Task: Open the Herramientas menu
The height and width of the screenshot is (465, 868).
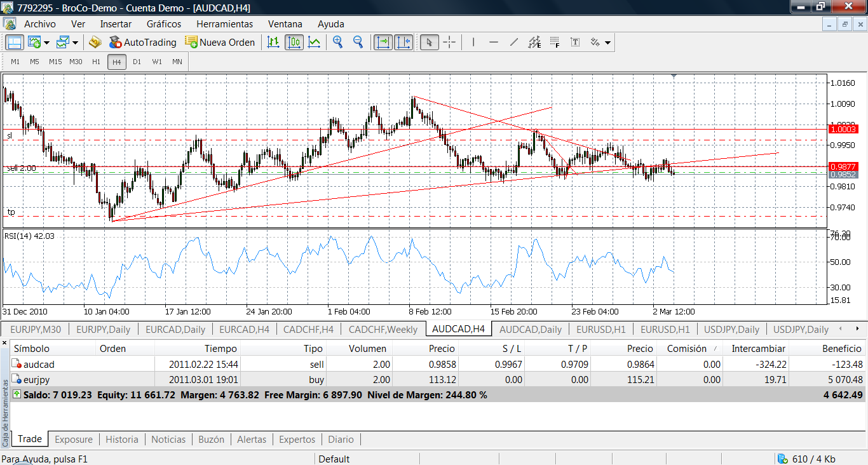Action: (224, 24)
